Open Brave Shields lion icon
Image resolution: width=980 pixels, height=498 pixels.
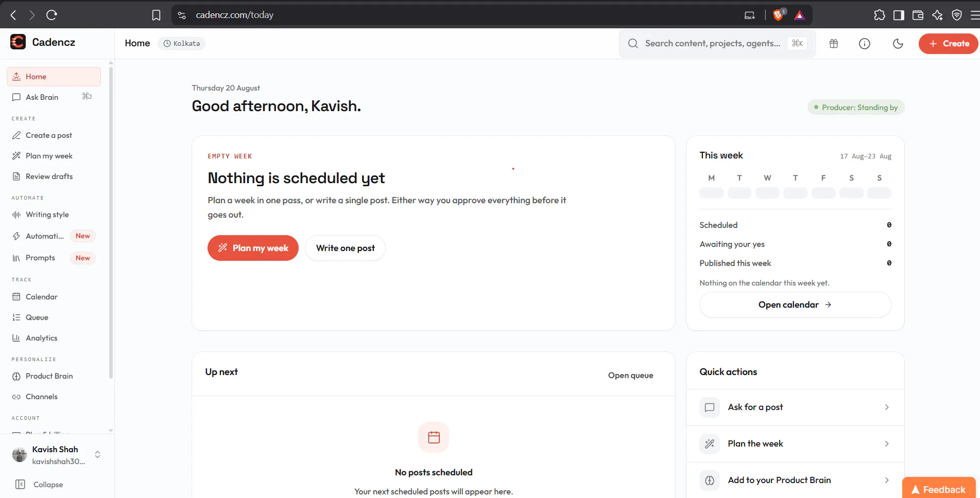tap(778, 15)
